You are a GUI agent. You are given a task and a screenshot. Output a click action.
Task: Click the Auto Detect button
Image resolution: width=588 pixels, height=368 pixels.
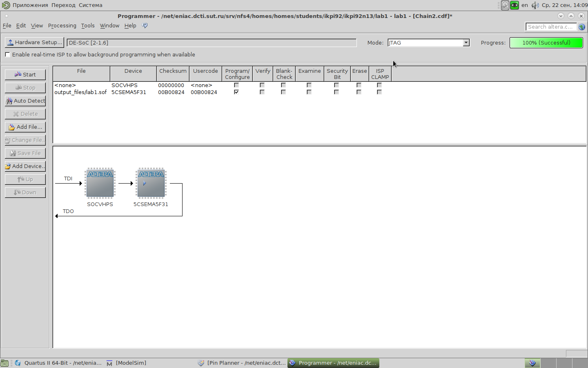25,101
